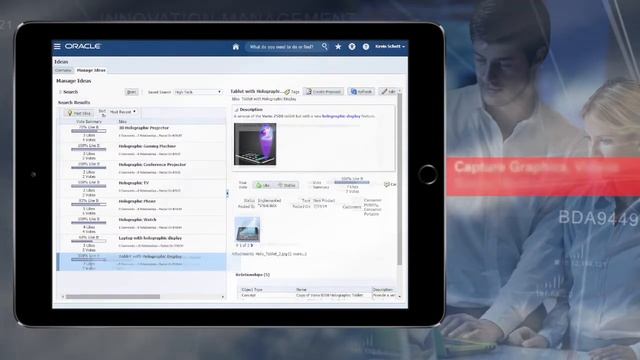Image resolution: width=640 pixels, height=360 pixels.
Task: Select Laptop with Holographic display idea
Action: tap(150, 238)
